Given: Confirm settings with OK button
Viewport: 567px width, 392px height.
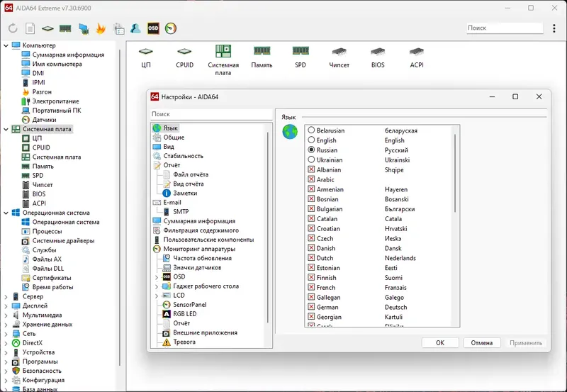Looking at the screenshot, I should click(x=440, y=343).
